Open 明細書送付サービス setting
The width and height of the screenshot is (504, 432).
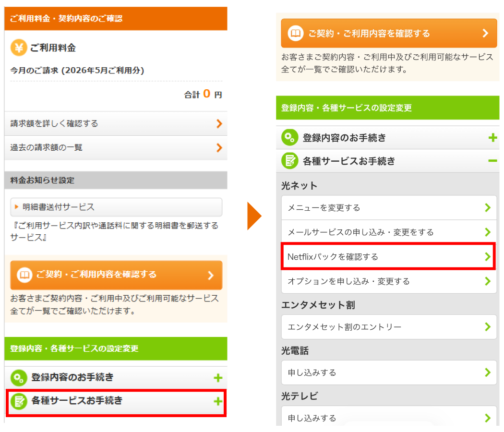pos(116,207)
